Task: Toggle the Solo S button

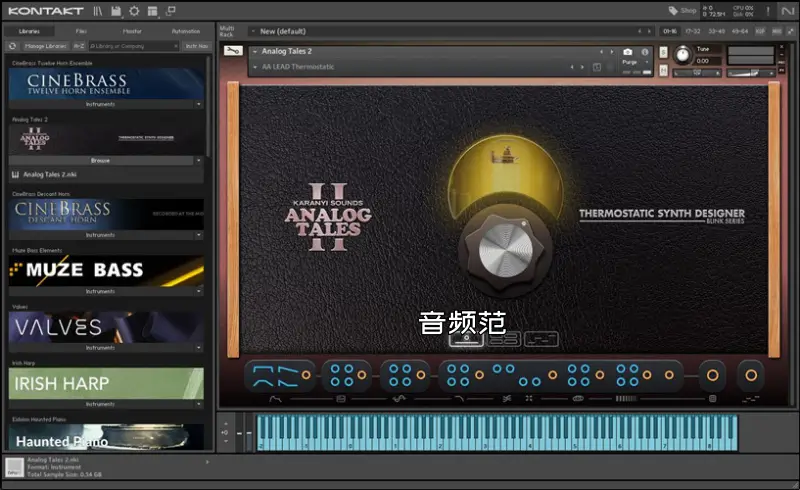Action: click(663, 52)
